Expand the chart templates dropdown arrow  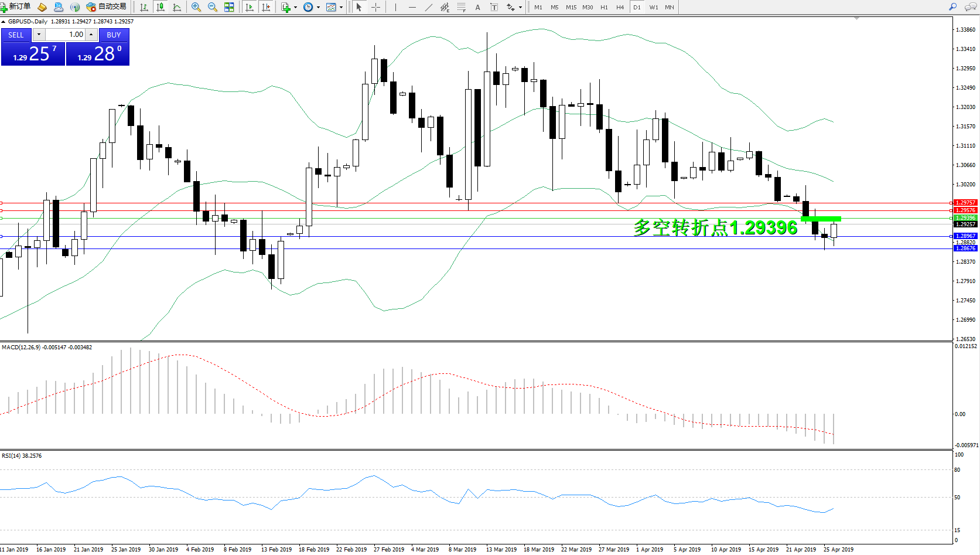[x=342, y=8]
